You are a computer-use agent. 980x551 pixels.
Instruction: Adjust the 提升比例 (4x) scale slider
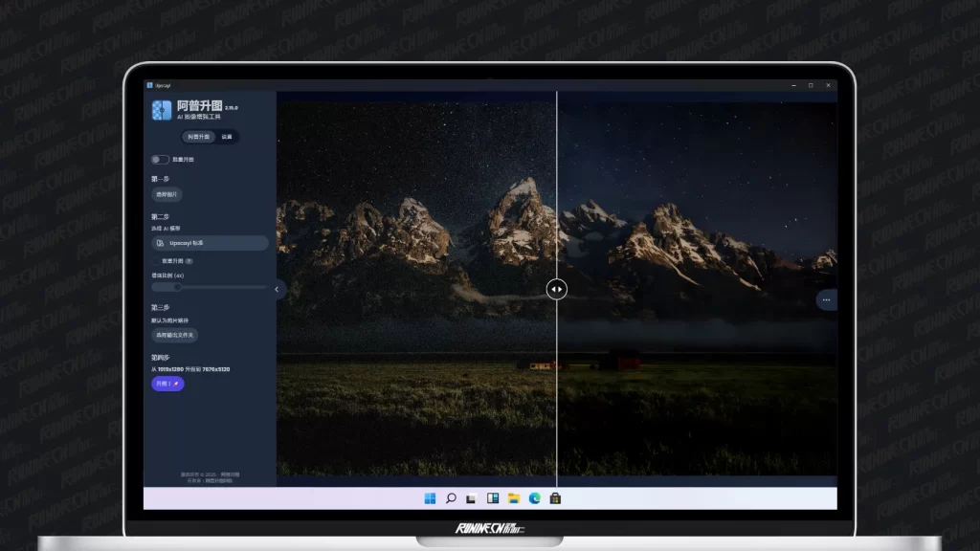pos(176,285)
